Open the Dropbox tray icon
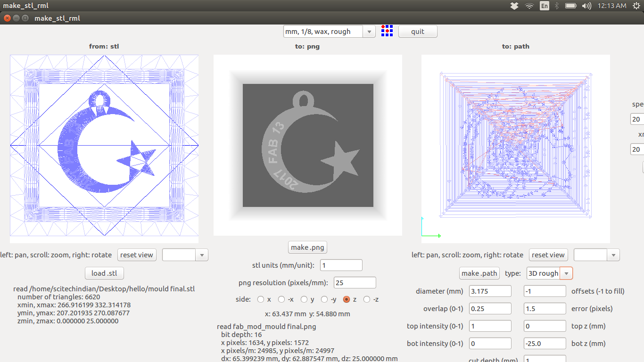Viewport: 644px width, 362px height. [514, 6]
